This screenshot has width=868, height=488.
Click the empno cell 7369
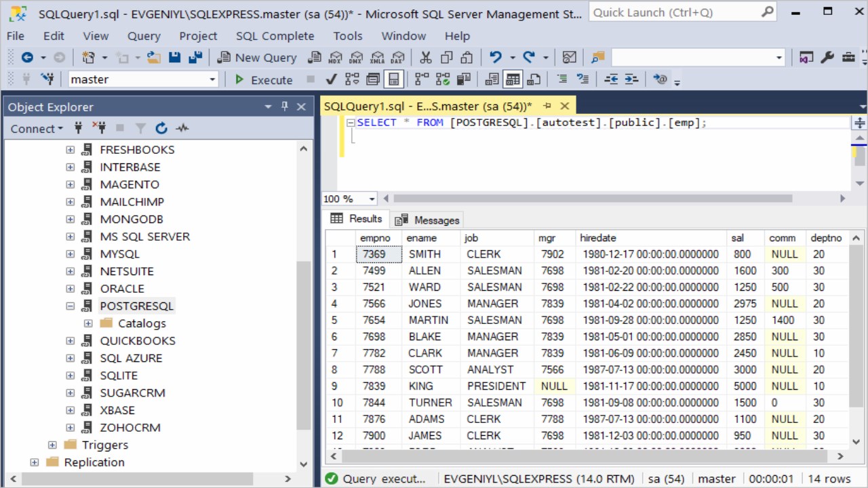click(x=378, y=254)
